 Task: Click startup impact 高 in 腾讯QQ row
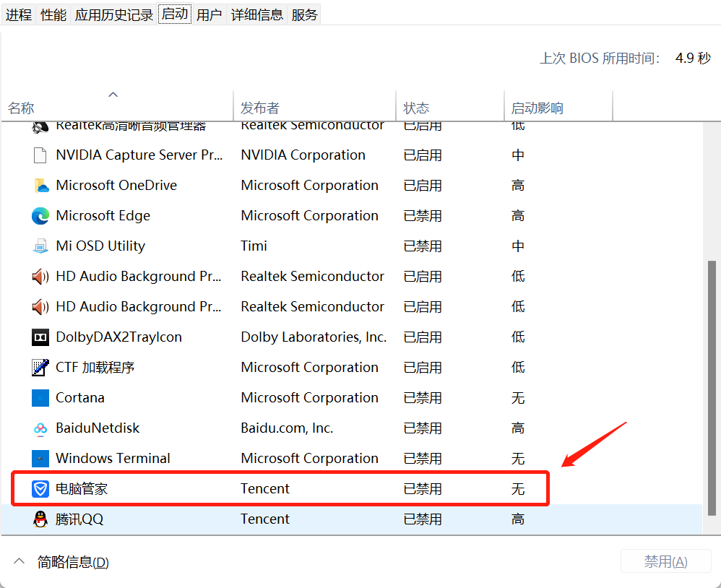coord(518,519)
